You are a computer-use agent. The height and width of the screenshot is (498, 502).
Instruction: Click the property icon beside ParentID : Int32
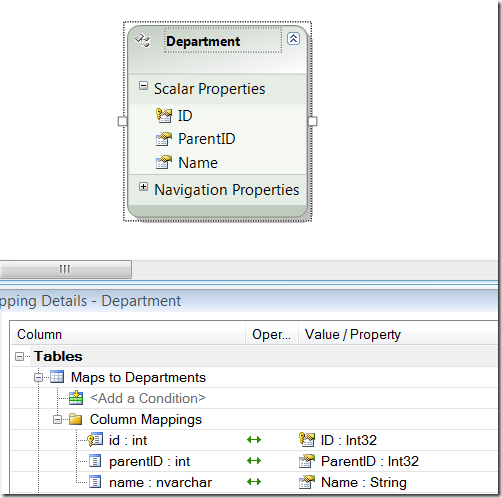point(307,461)
